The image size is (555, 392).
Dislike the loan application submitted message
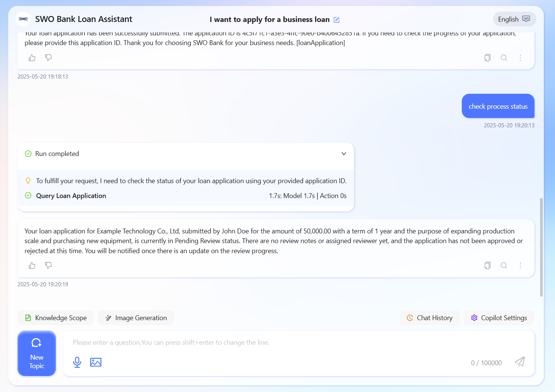point(48,58)
